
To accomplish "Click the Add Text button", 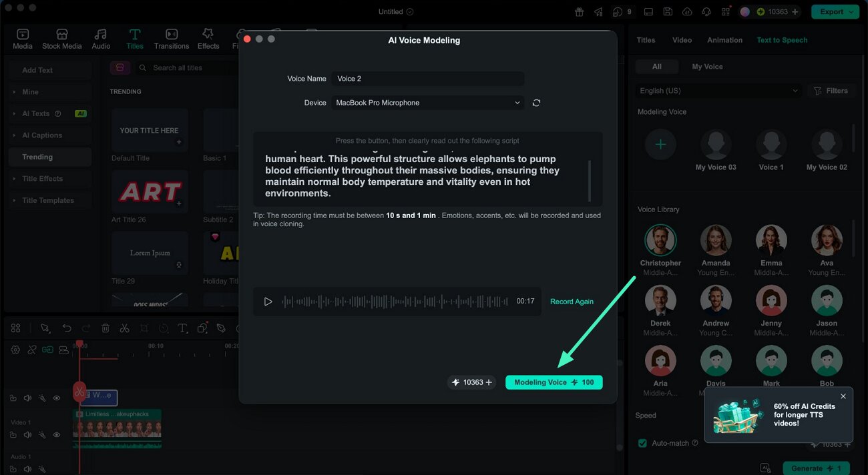I will [50, 70].
